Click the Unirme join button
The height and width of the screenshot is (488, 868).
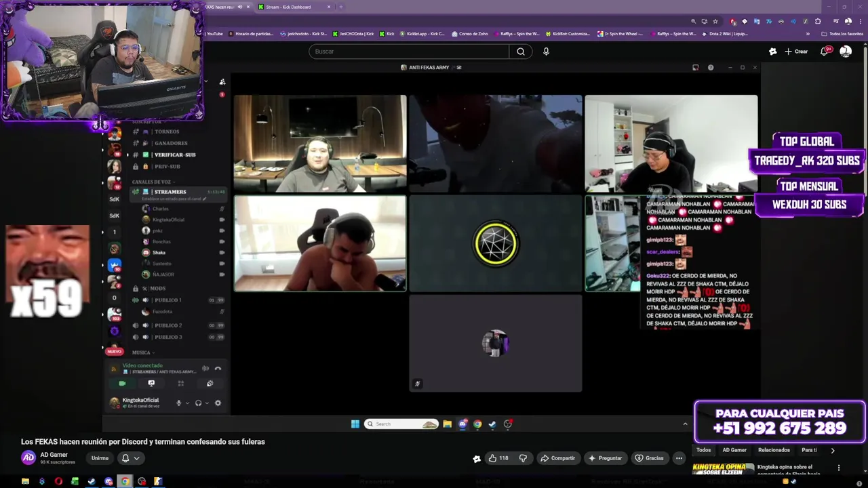click(100, 458)
